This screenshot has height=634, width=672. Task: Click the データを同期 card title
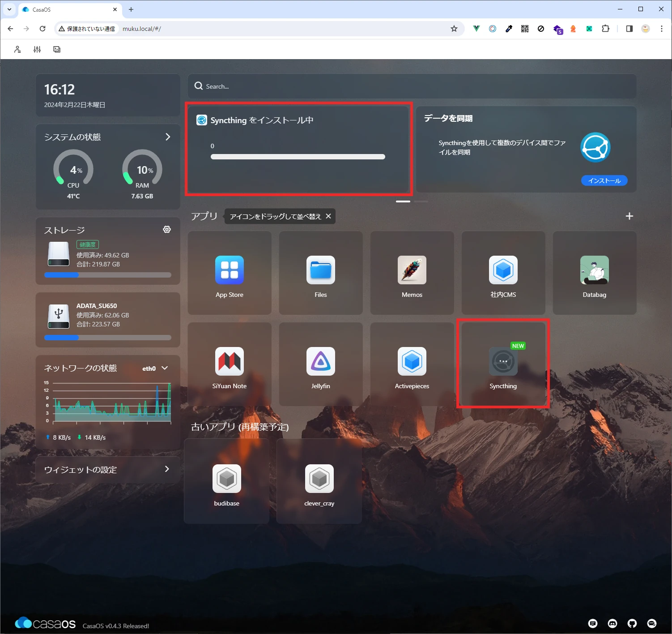(448, 118)
